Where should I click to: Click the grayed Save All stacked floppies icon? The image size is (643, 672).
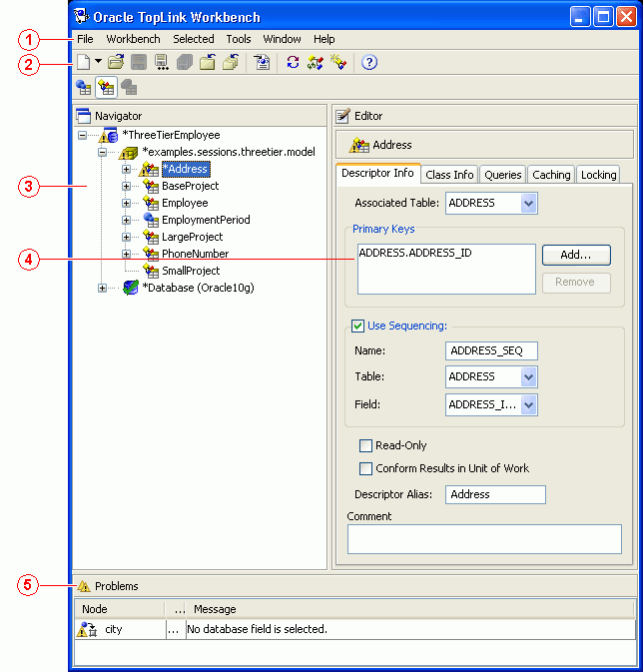click(185, 63)
